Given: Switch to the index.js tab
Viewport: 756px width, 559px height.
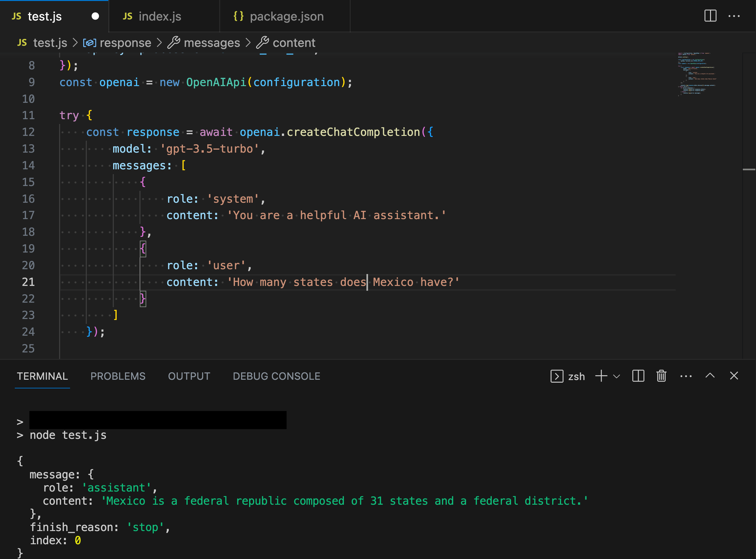Looking at the screenshot, I should (x=159, y=16).
